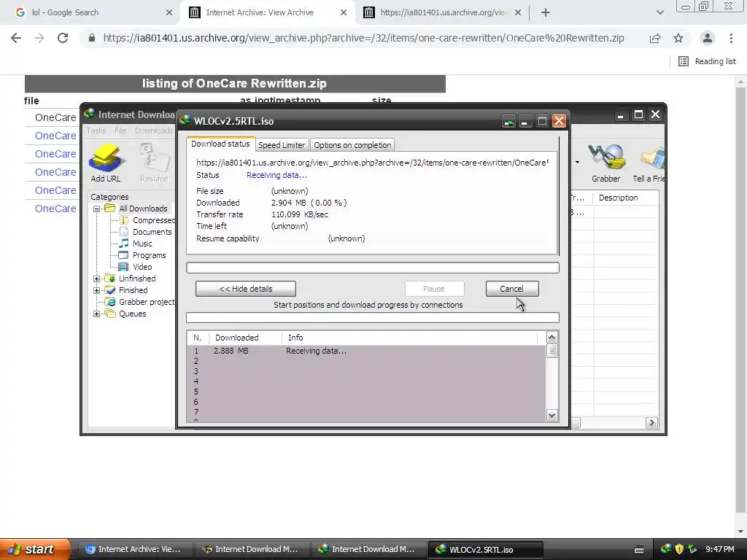
Task: Click the security shield tray icon
Action: pos(679,549)
